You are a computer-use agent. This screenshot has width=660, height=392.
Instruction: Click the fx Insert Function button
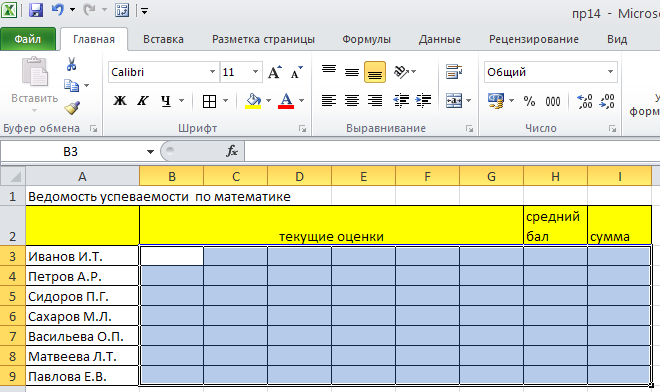[232, 151]
